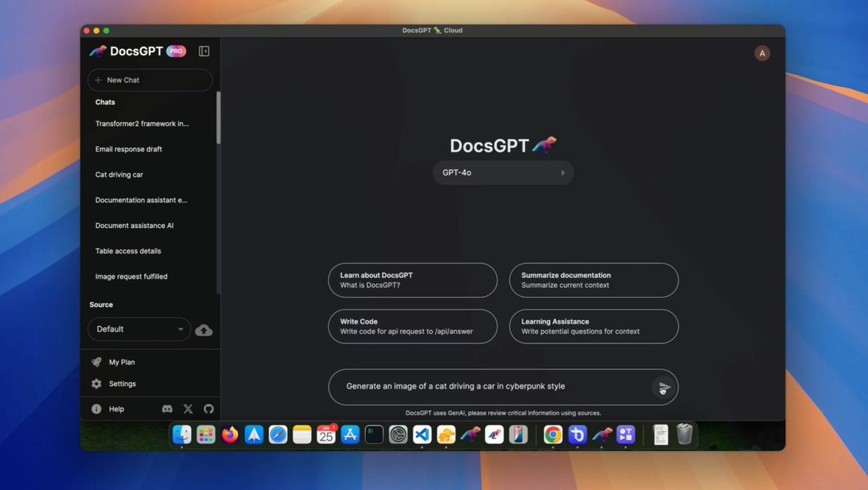
Task: Open the X (Twitter) link icon
Action: pos(188,409)
